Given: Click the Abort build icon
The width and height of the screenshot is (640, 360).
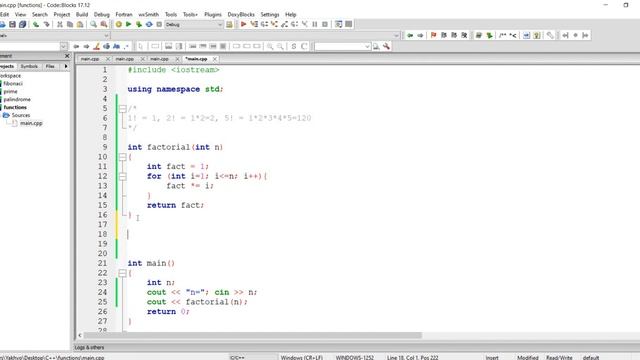Looking at the screenshot, I should coord(159,24).
